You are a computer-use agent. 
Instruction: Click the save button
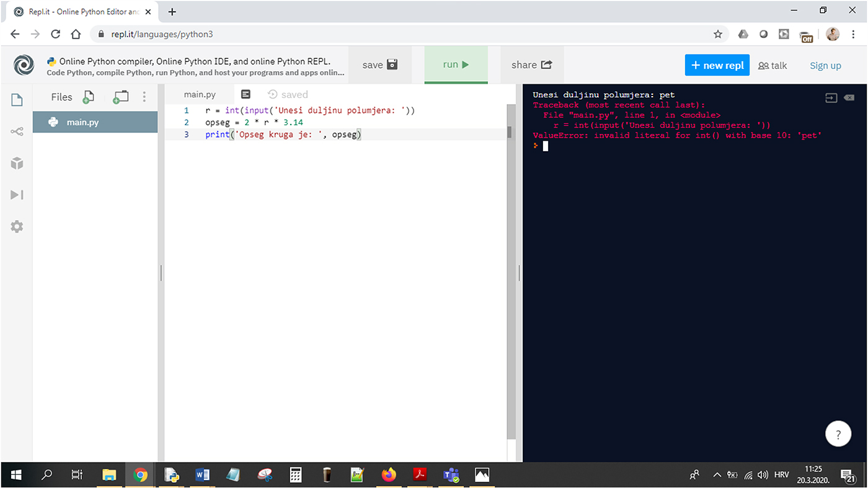379,64
